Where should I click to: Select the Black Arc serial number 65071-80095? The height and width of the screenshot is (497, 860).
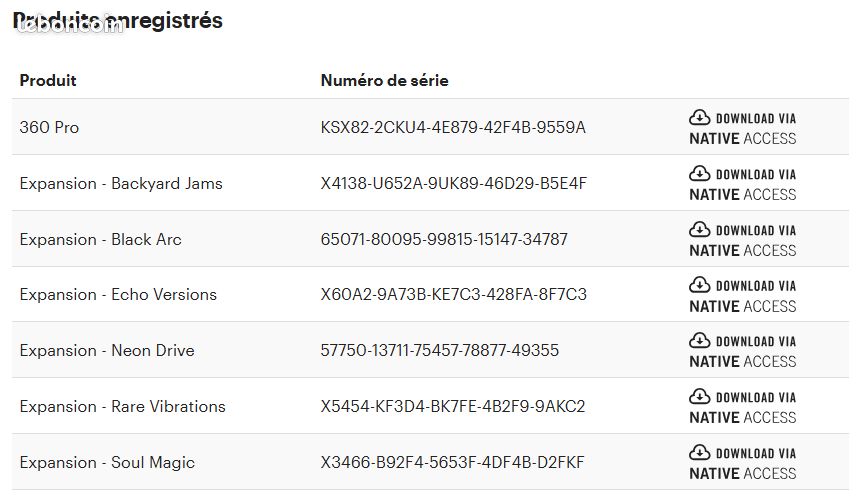tap(444, 239)
